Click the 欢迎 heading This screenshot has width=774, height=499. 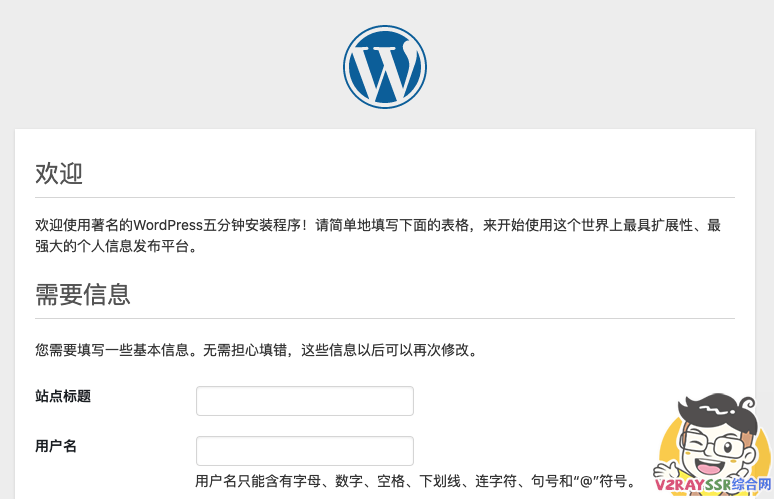coord(59,174)
